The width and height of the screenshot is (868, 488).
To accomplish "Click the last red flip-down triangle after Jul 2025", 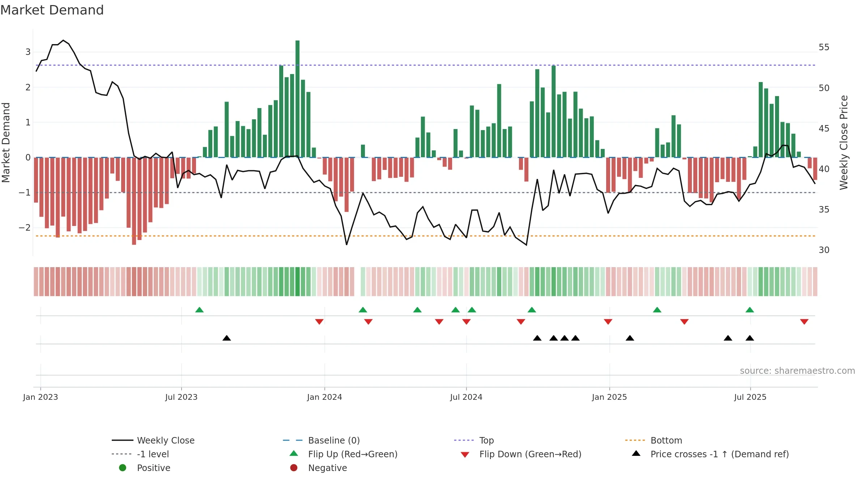I will tap(804, 322).
